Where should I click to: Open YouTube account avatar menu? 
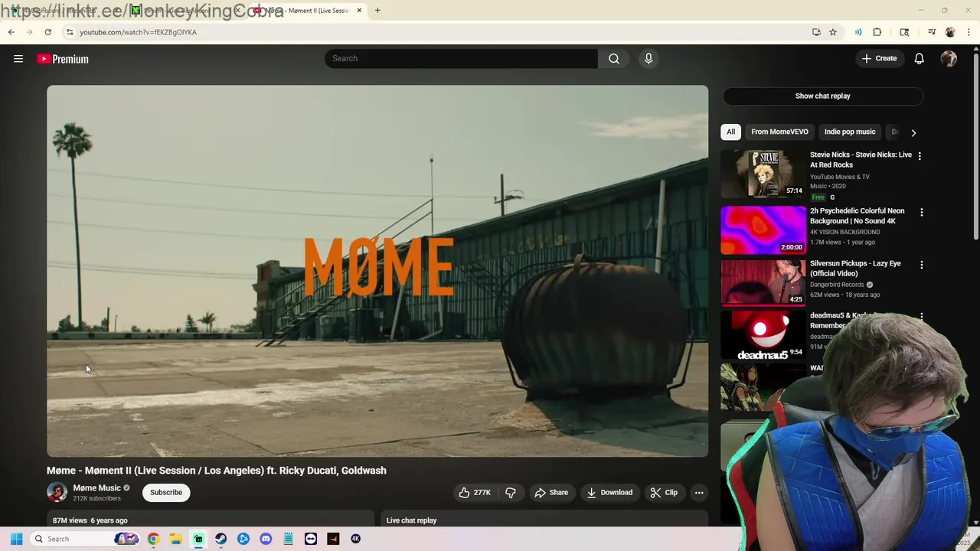949,59
